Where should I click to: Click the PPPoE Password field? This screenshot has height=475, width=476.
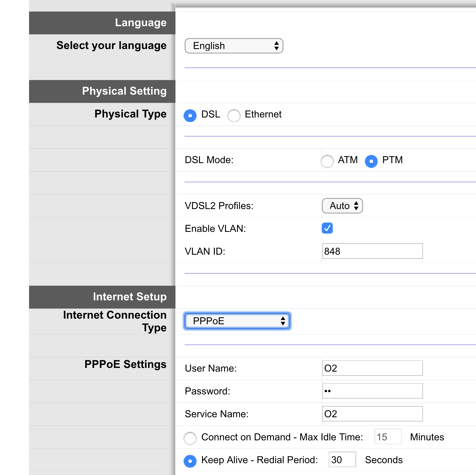coord(372,391)
